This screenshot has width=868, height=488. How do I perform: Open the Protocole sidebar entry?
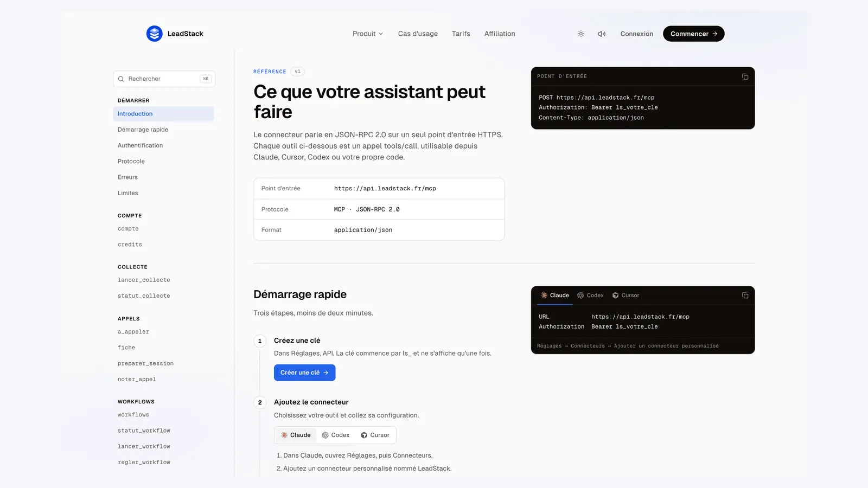coord(131,162)
